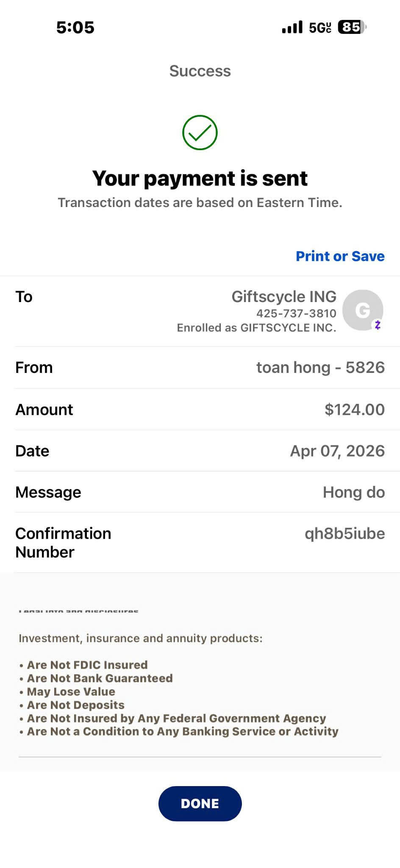Screen dimensions: 400x868
Task: Tap the green success checkmark icon
Action: [x=200, y=132]
